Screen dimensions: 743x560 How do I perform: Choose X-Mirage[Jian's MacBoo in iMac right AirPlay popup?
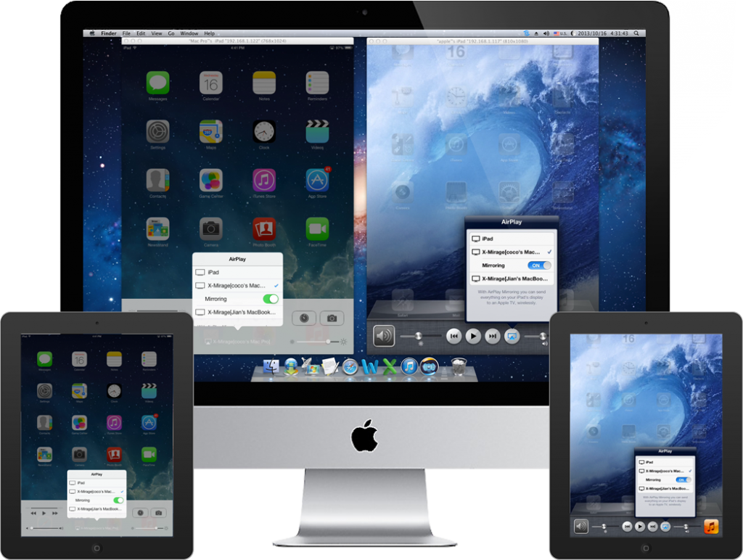click(512, 279)
